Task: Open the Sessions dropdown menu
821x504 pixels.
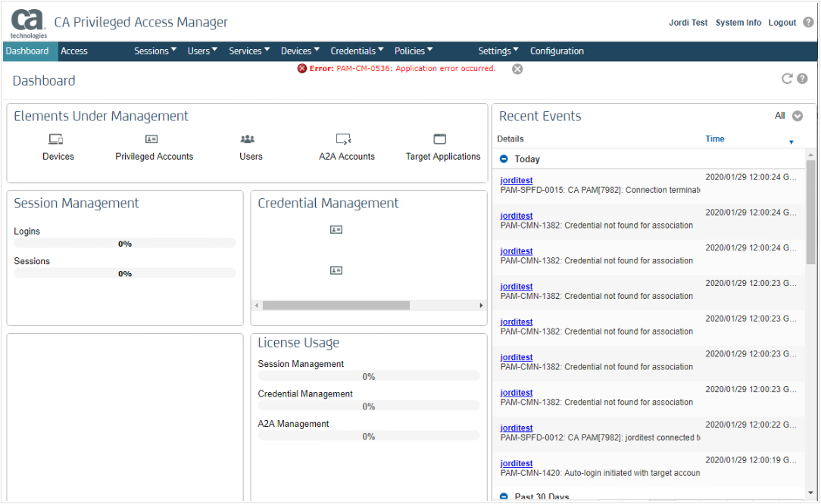Action: [x=155, y=51]
